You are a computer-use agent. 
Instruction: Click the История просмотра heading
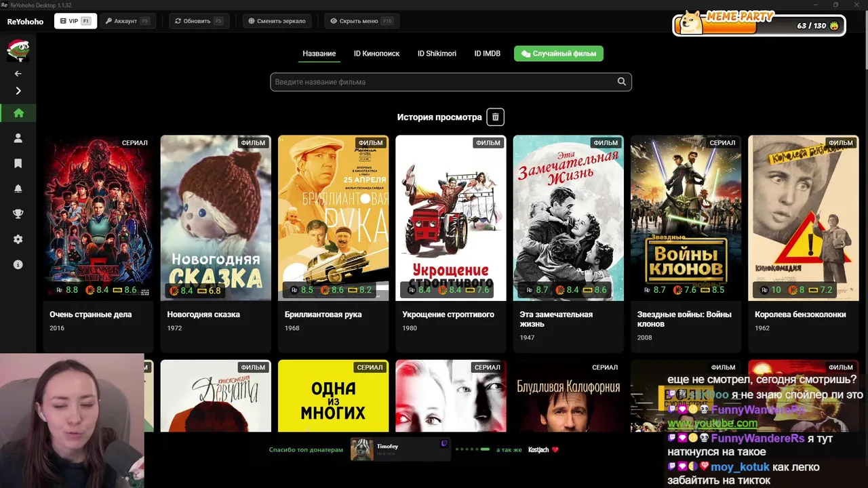pos(439,117)
